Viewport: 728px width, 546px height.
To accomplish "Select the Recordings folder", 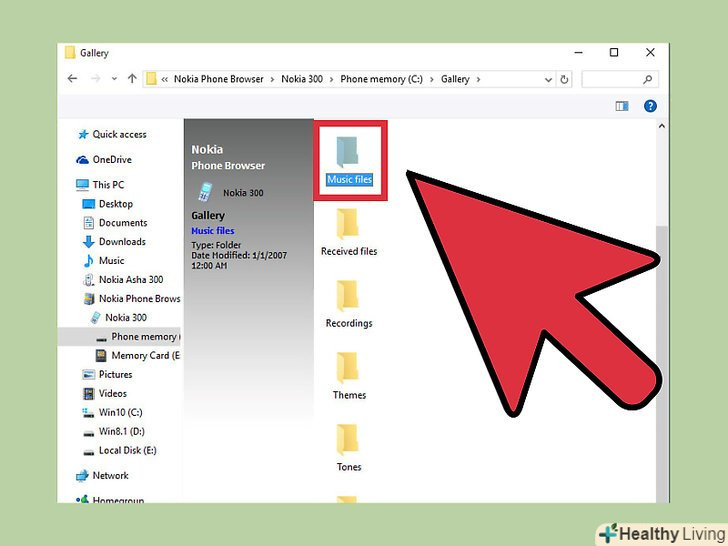I will click(x=349, y=304).
